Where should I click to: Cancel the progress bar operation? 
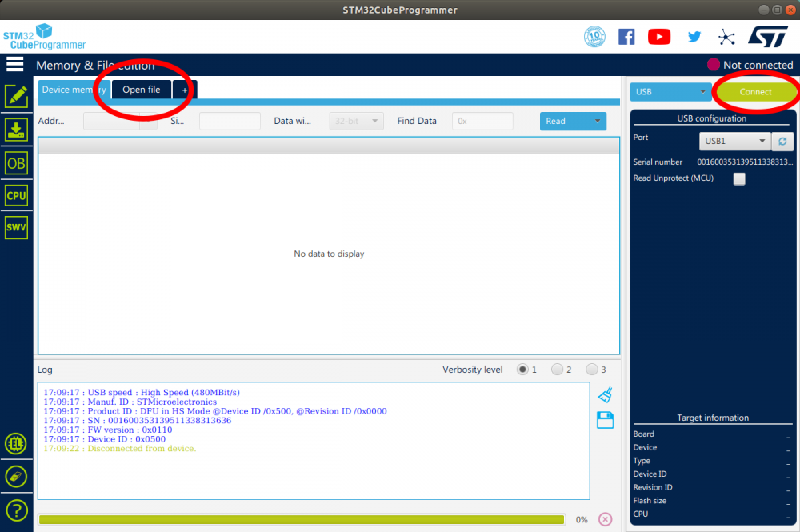[x=605, y=519]
